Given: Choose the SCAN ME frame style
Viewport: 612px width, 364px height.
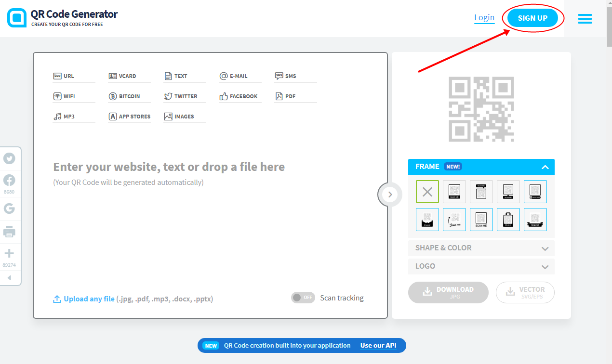Looking at the screenshot, I should [454, 191].
